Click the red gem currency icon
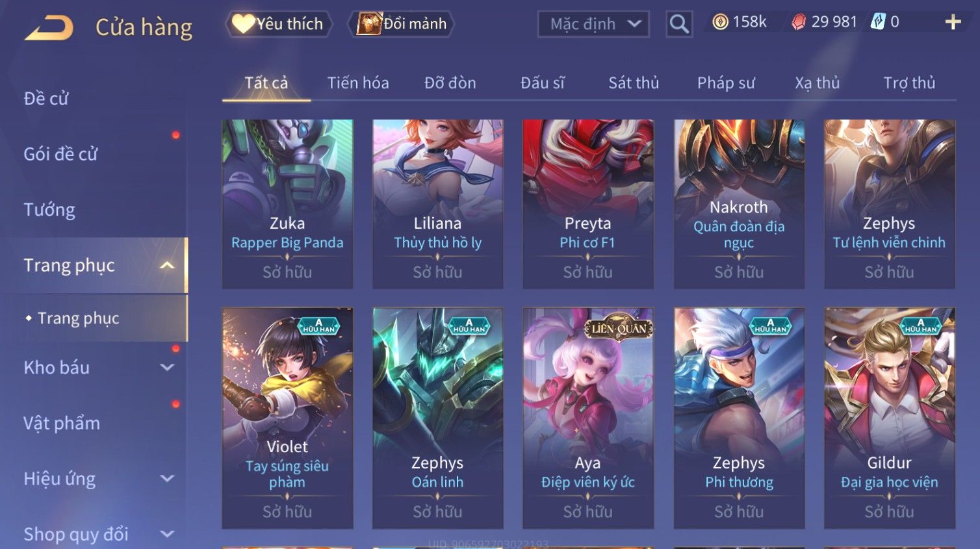The width and height of the screenshot is (980, 549). click(799, 22)
